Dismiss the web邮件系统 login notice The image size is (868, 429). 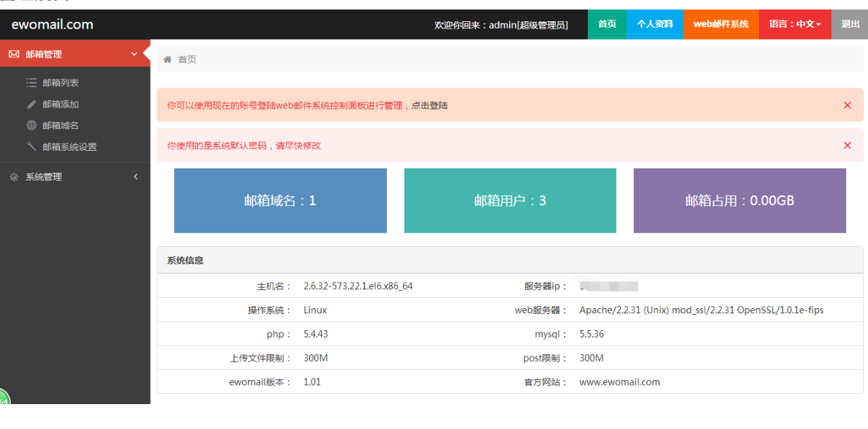click(x=848, y=105)
